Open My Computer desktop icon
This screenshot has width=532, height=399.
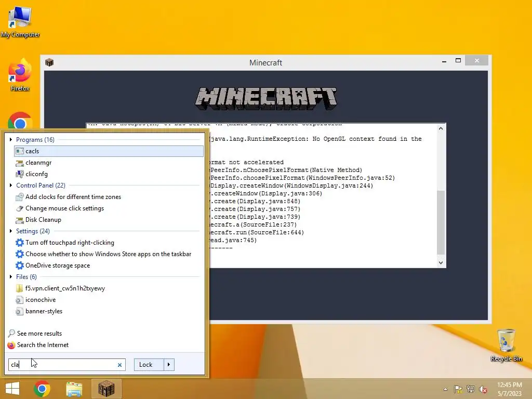pos(20,21)
